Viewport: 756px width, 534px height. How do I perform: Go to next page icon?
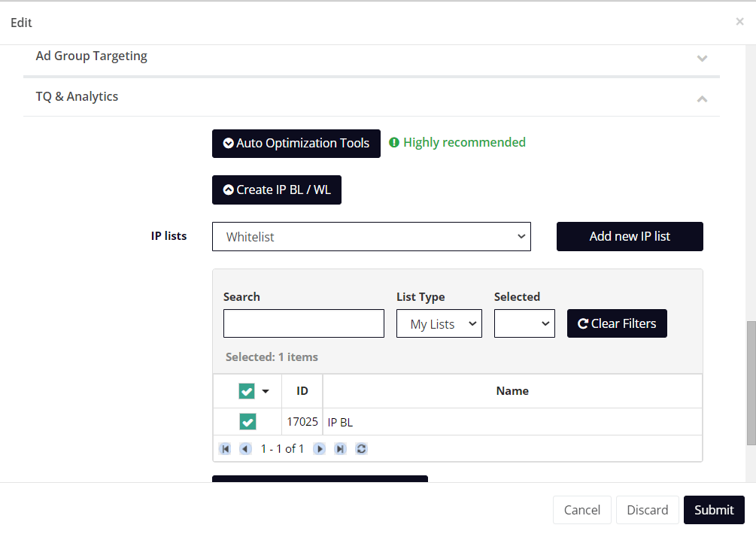319,449
